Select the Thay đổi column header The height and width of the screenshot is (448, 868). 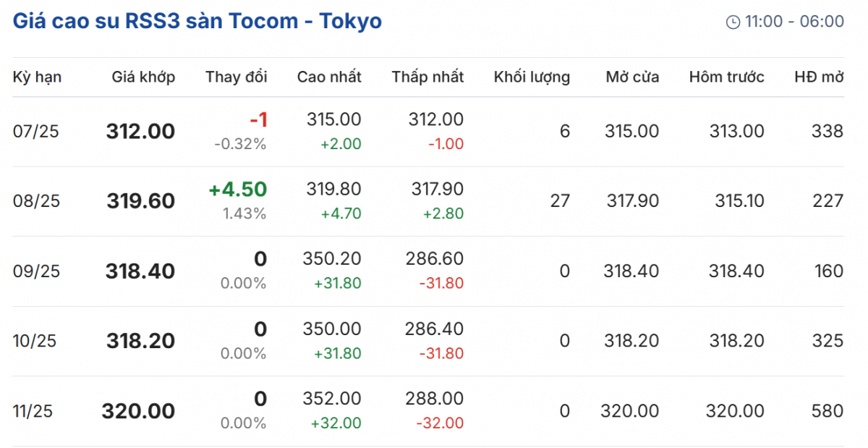(x=236, y=77)
